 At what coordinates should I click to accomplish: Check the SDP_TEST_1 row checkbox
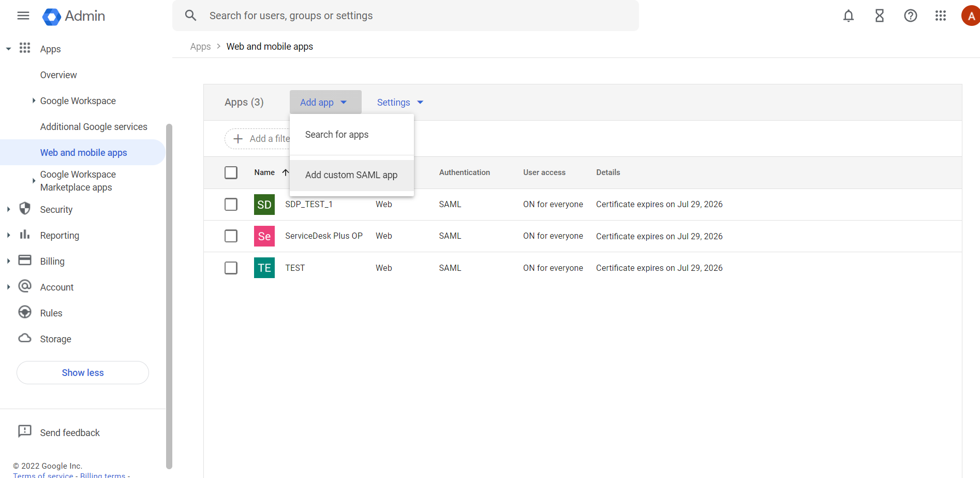coord(231,205)
